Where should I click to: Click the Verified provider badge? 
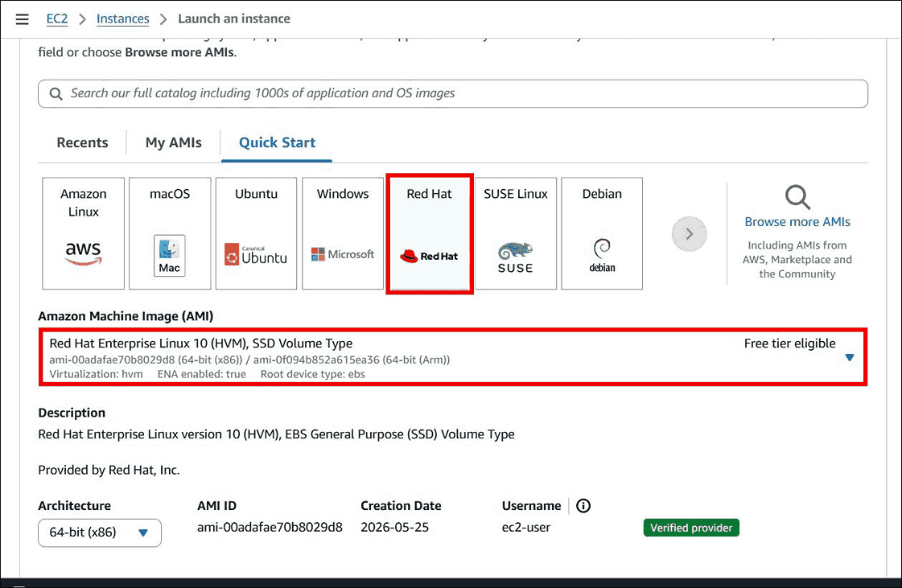691,528
